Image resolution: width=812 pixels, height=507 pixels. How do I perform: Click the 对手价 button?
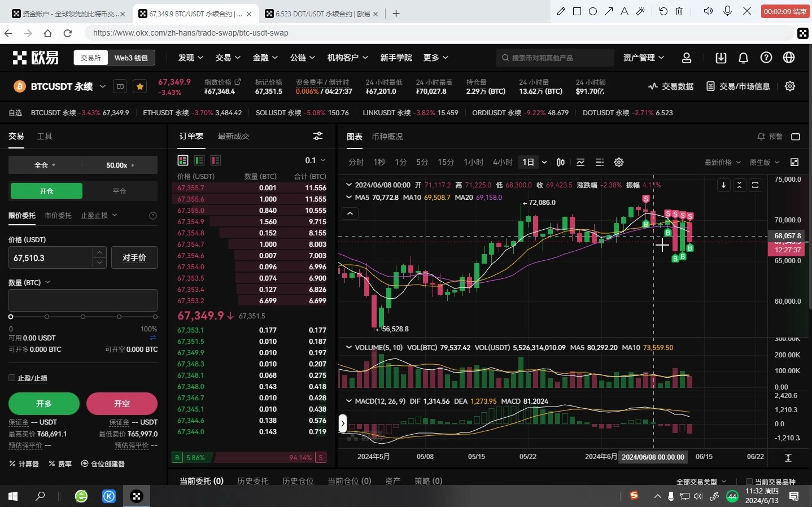click(134, 257)
